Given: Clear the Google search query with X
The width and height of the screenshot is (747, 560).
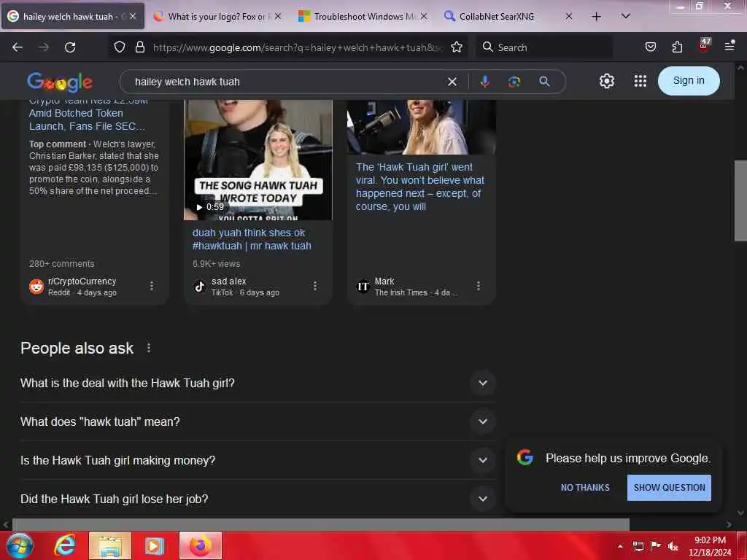Looking at the screenshot, I should click(452, 82).
